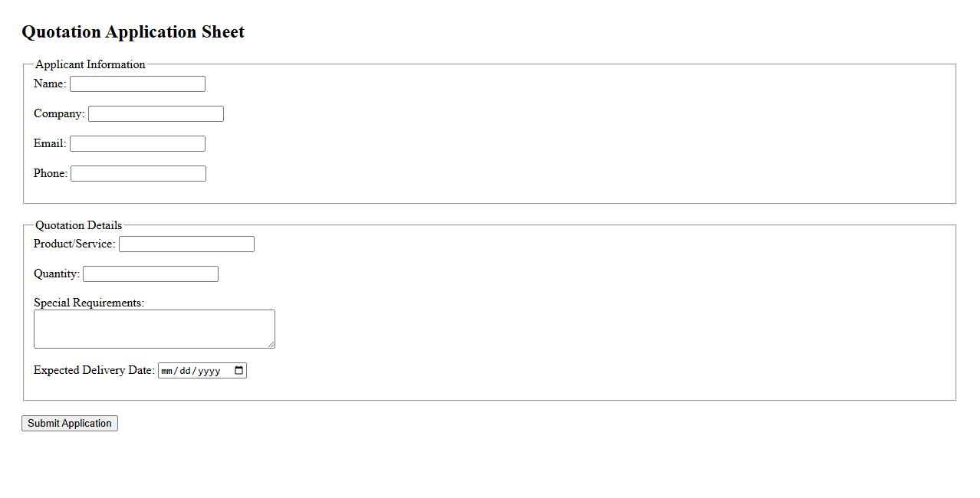980x498 pixels.
Task: Focus the Name text field
Action: coord(137,84)
